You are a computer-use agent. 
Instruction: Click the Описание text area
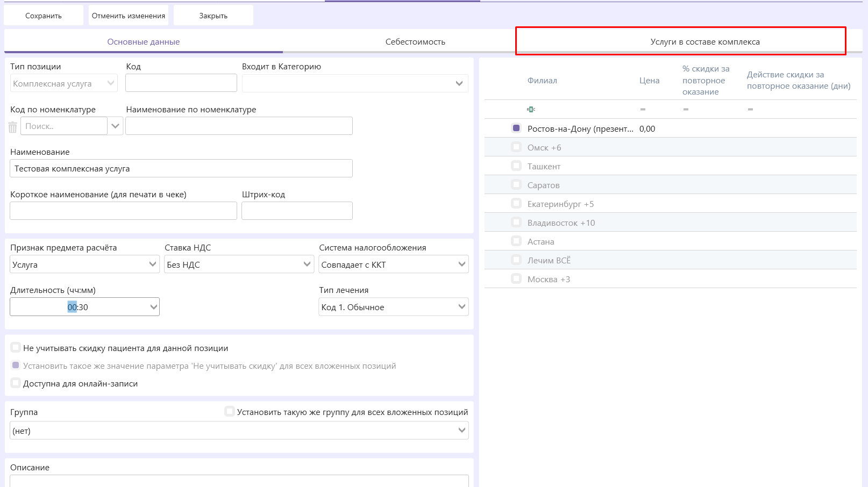pos(239,481)
